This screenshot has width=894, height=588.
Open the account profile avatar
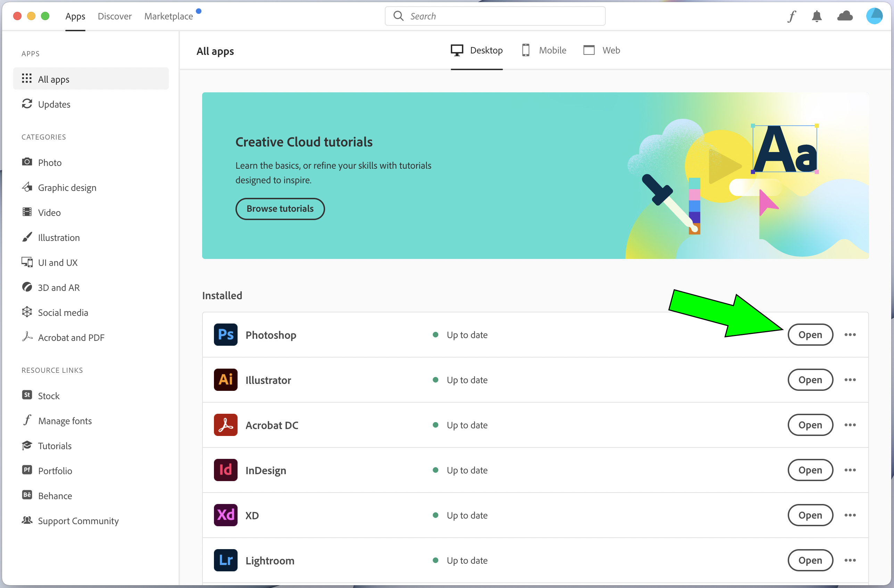[874, 16]
